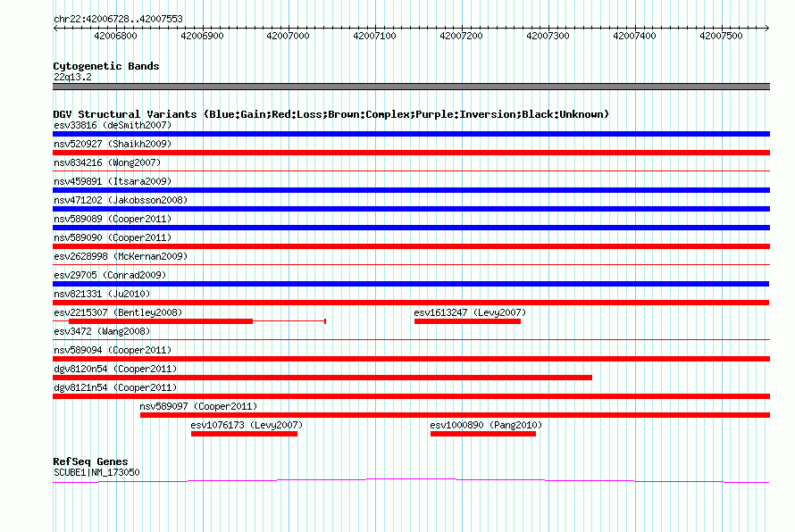This screenshot has width=795, height=532.
Task: Click the 42006900 ruler position label
Action: click(202, 36)
